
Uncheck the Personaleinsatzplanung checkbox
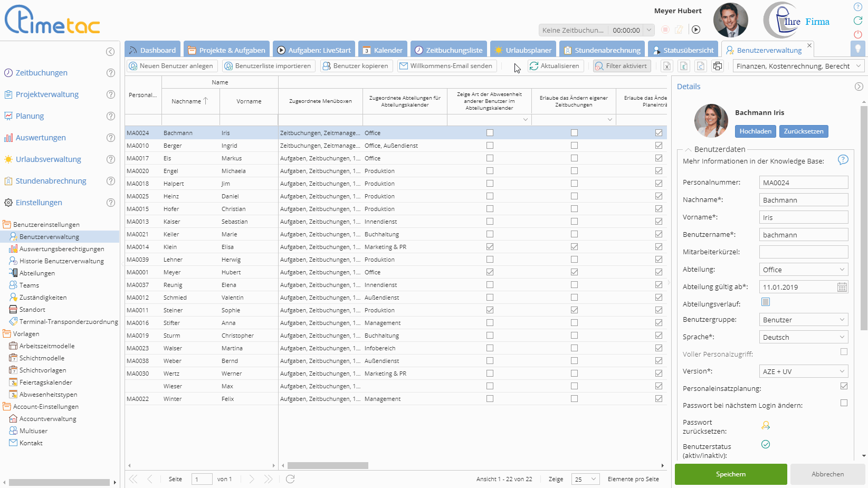(844, 386)
